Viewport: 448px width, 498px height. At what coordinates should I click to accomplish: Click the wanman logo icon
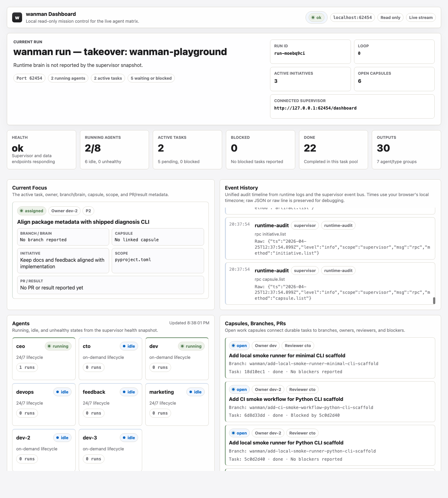point(17,17)
